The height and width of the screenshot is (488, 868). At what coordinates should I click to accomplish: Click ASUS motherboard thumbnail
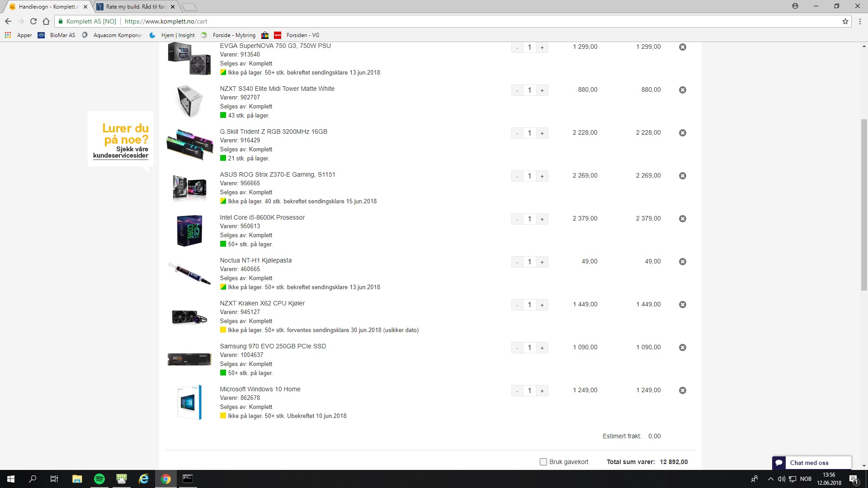pos(189,187)
